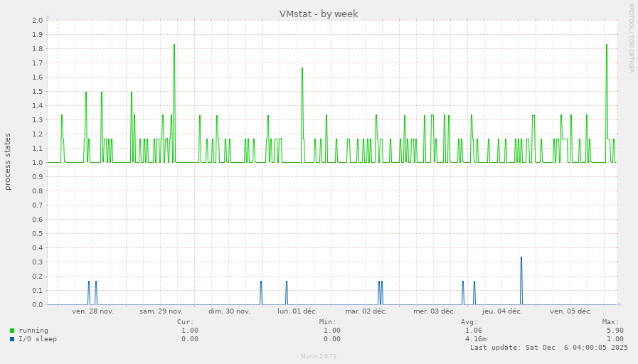The width and height of the screenshot is (638, 364).
Task: Click the 'process states' axis label
Action: (8, 162)
